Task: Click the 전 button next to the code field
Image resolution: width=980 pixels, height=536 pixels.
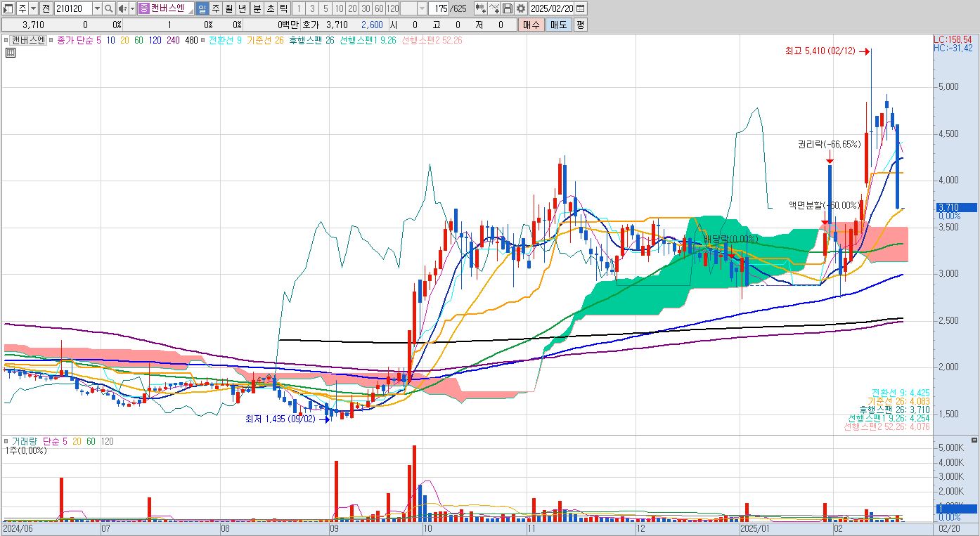Action: [x=46, y=8]
